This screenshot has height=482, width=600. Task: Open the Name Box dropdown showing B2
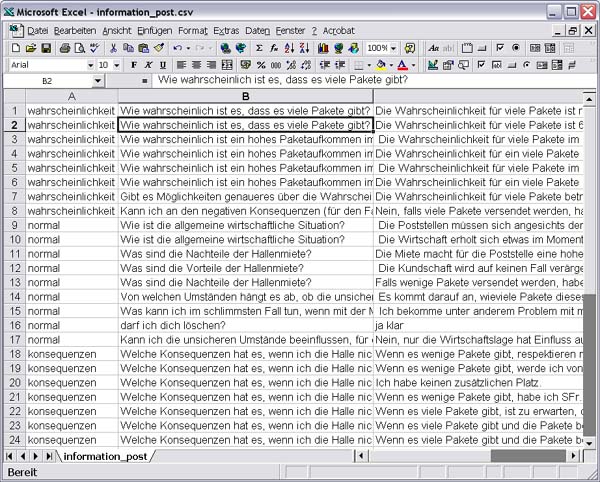click(97, 80)
